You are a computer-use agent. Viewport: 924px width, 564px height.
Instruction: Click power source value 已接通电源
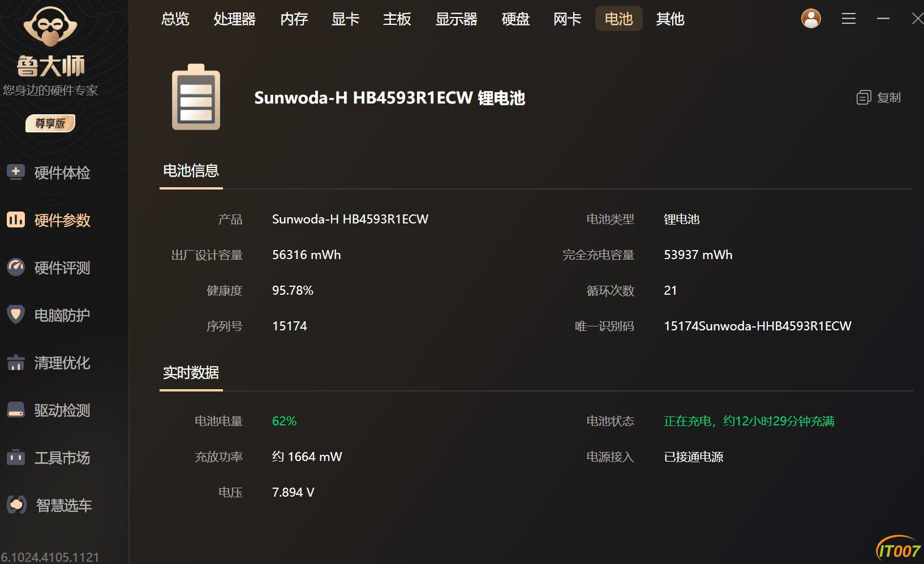pos(694,457)
